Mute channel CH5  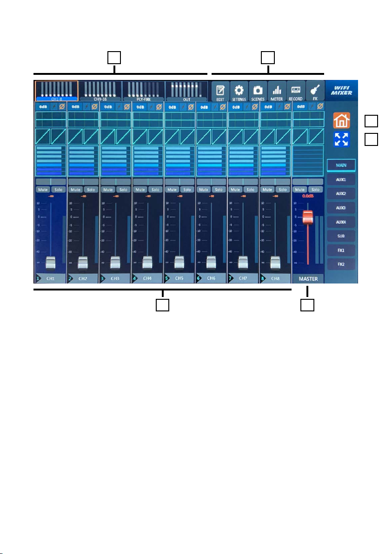(172, 189)
